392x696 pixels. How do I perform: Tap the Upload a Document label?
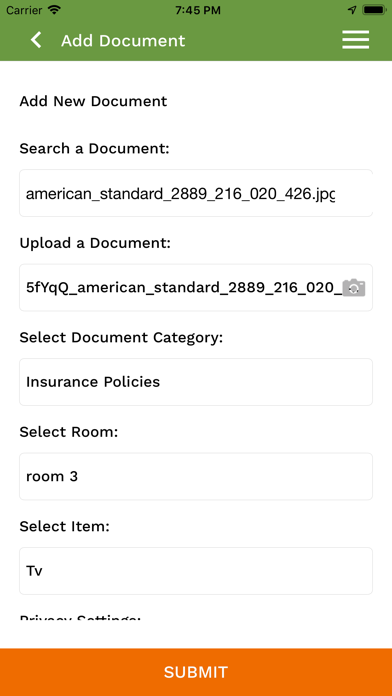95,243
